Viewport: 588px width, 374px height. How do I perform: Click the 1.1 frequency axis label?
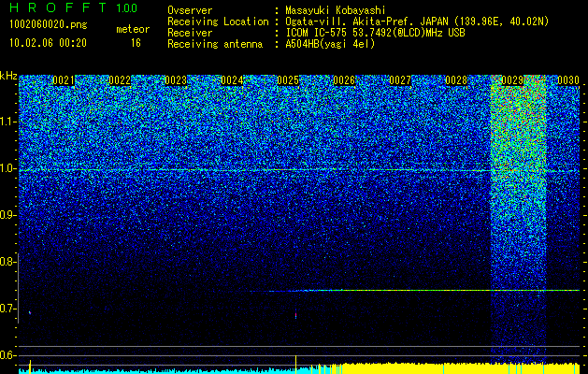coord(7,122)
